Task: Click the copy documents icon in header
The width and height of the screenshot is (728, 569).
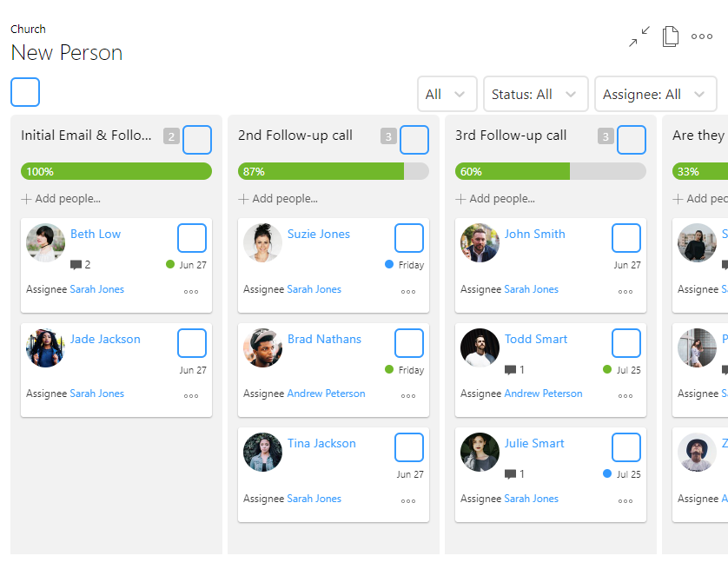Action: 670,36
